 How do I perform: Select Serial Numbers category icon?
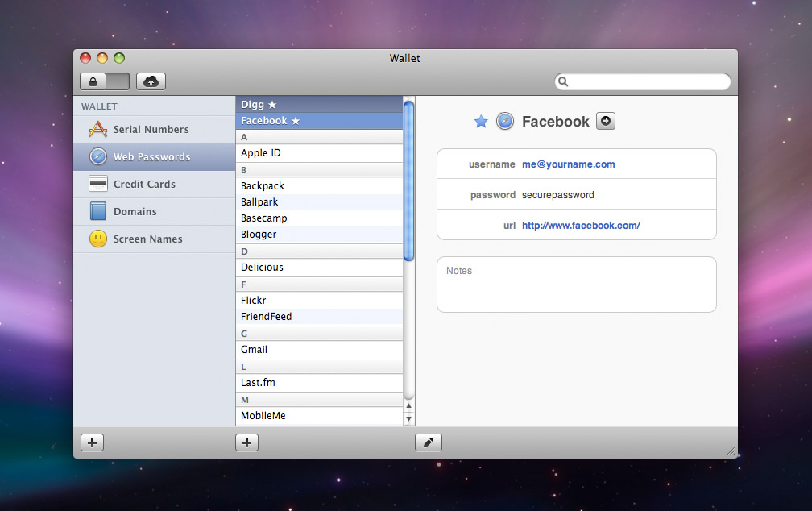click(98, 129)
